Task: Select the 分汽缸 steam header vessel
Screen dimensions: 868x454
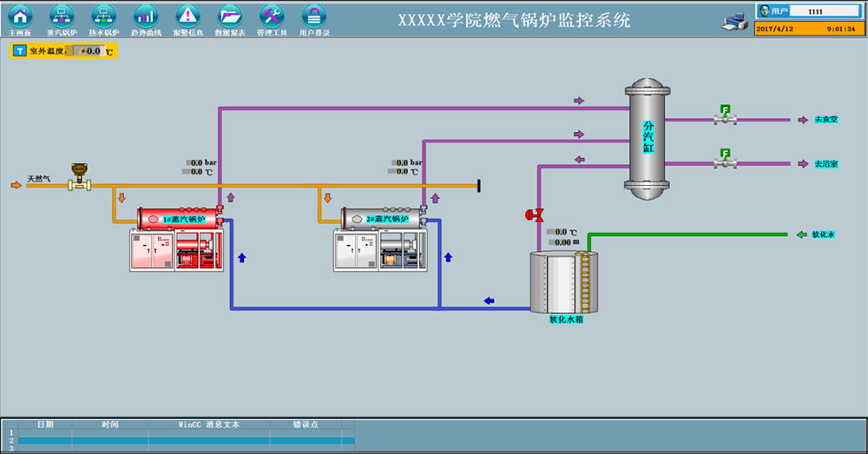Action: click(648, 139)
